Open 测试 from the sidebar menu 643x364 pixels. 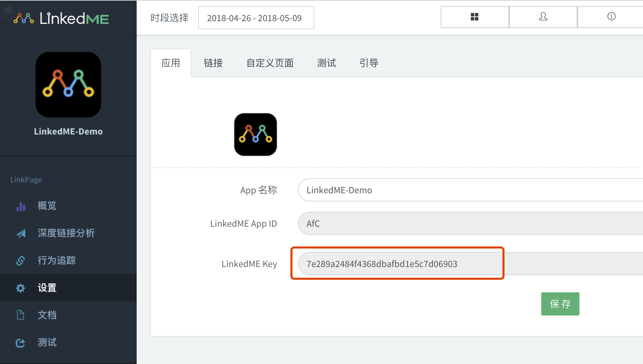pos(68,342)
